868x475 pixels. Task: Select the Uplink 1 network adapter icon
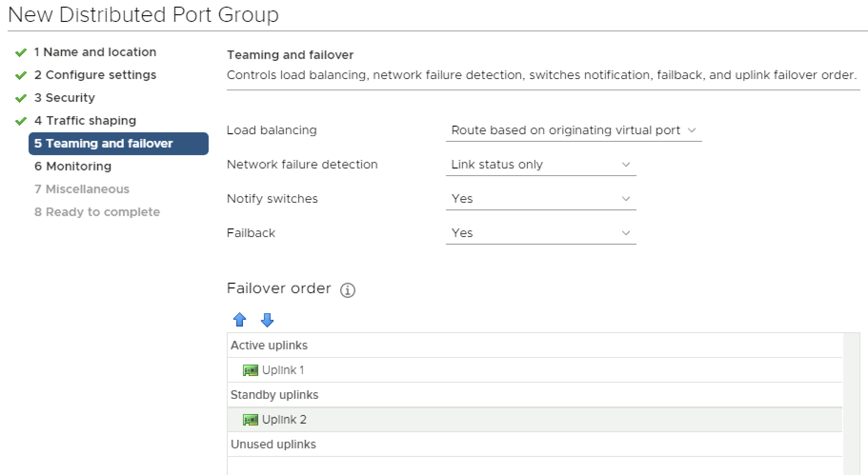[x=250, y=370]
